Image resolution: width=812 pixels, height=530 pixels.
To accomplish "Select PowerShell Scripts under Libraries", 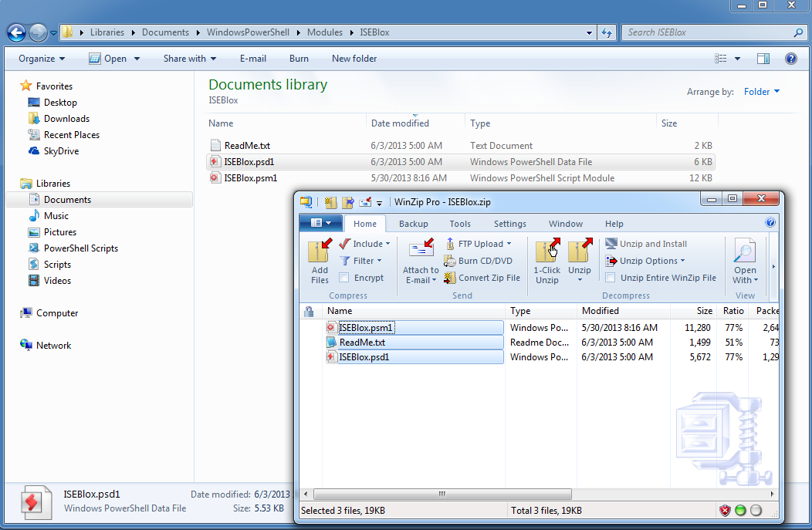I will [x=73, y=248].
